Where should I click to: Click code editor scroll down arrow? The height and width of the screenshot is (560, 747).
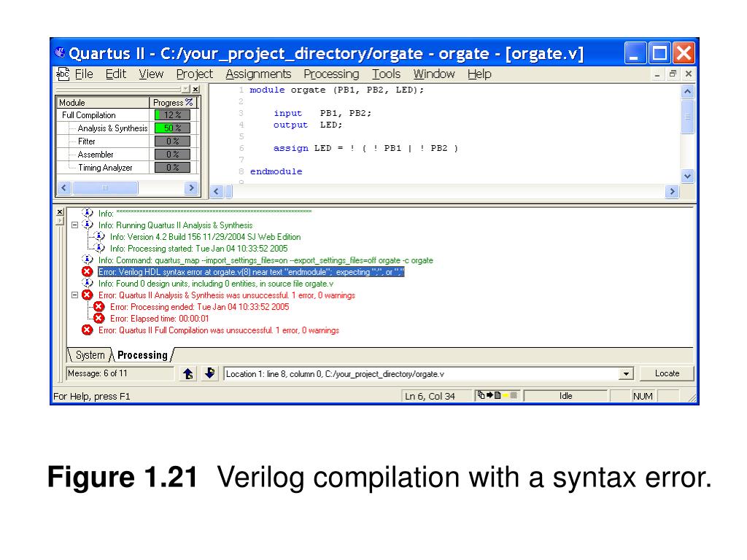click(x=687, y=176)
